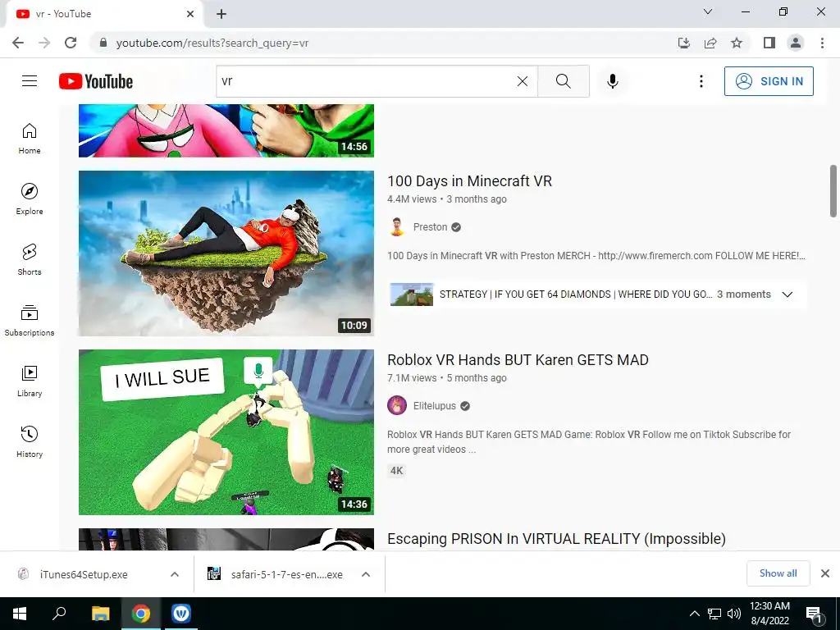Open Chrome three-dot menu

coord(822,43)
